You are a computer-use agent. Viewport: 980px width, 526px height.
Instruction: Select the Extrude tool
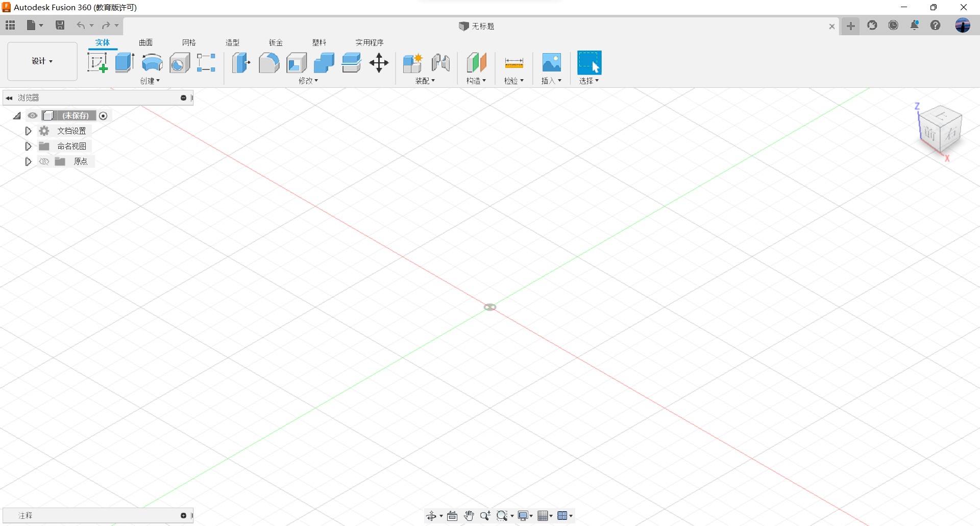125,63
